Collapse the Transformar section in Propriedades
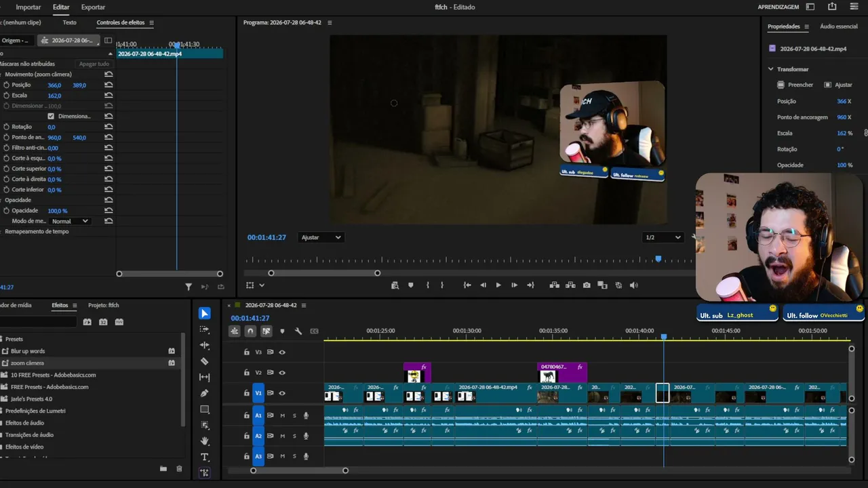868x488 pixels. tap(771, 69)
